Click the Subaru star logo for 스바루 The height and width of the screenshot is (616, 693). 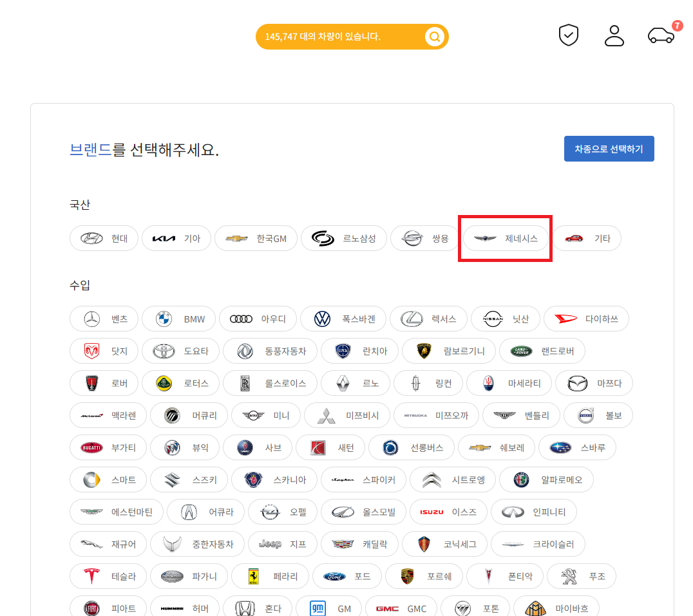coord(561,448)
